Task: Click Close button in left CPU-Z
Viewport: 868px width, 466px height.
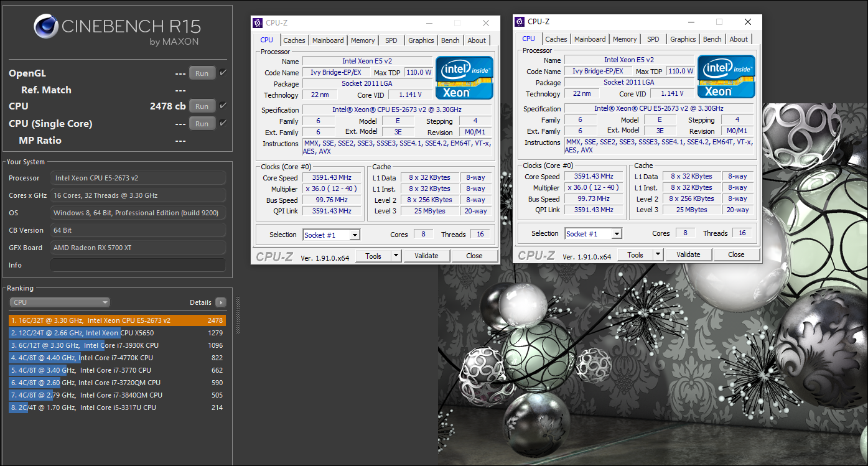Action: tap(474, 256)
